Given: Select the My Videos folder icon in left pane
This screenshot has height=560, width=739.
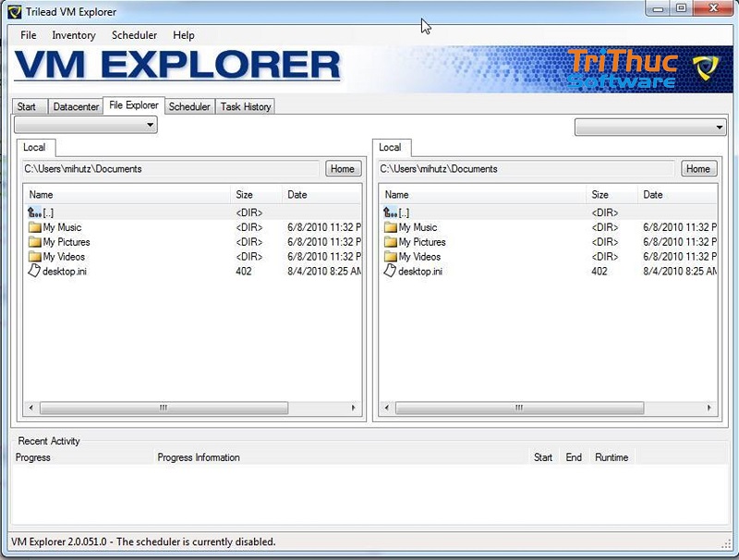Looking at the screenshot, I should tap(35, 257).
